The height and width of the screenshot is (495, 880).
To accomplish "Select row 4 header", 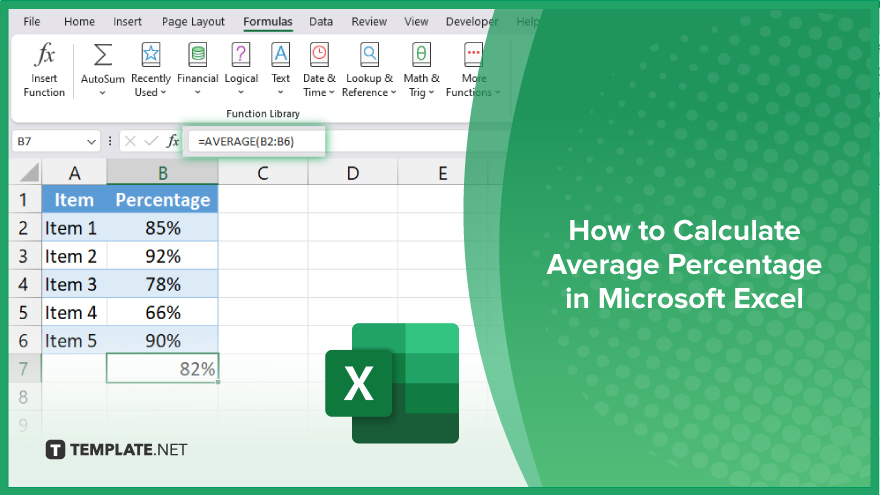I will 25,284.
